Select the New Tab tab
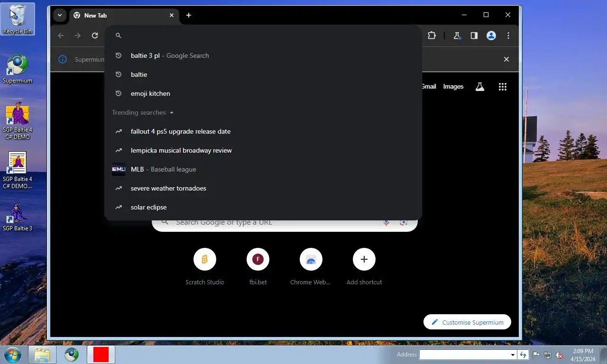 124,15
